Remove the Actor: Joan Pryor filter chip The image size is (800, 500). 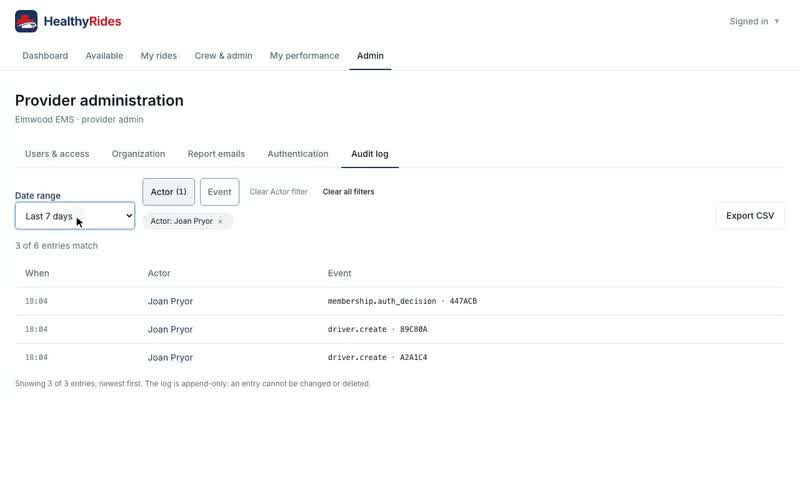pos(220,221)
